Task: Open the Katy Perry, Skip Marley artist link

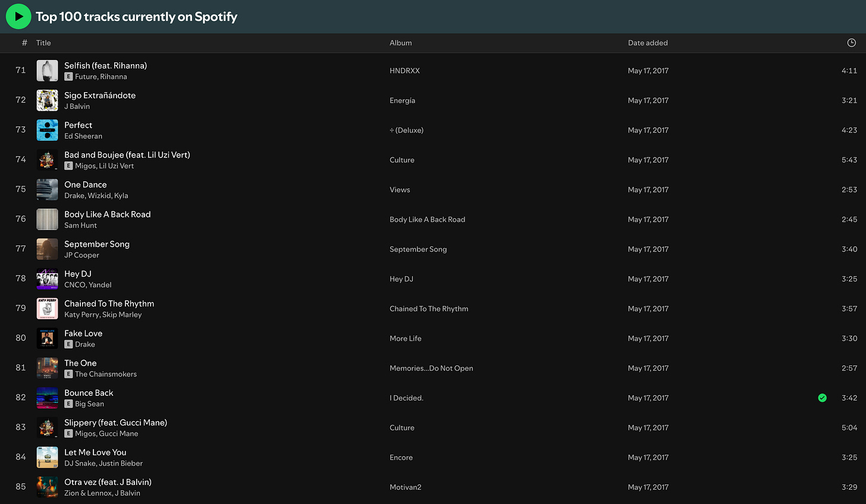Action: 103,314
